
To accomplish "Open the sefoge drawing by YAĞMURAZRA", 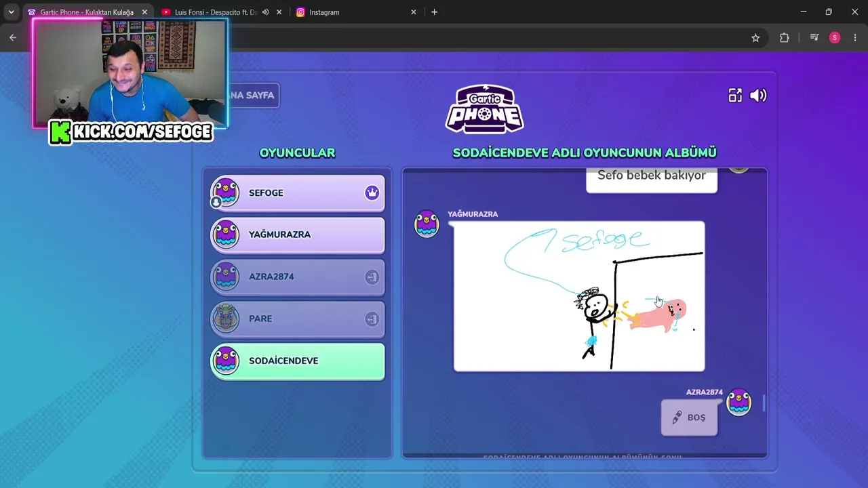I will (579, 296).
